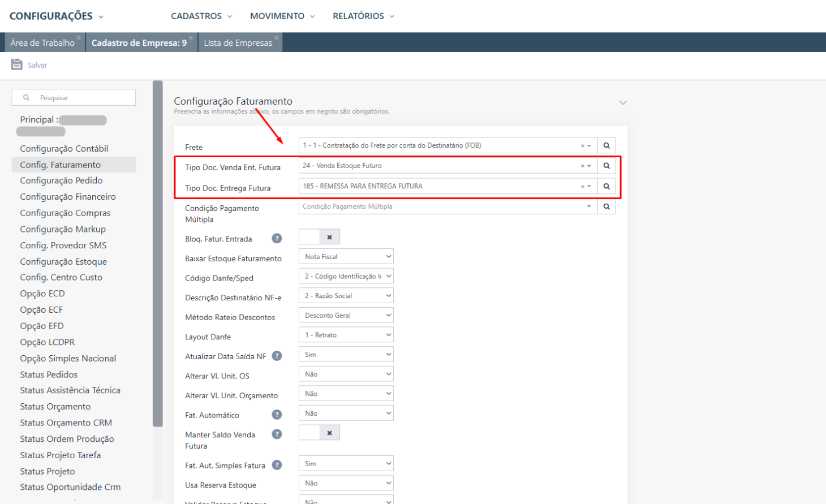Switch to the Lista de Empresas tab

coord(238,43)
